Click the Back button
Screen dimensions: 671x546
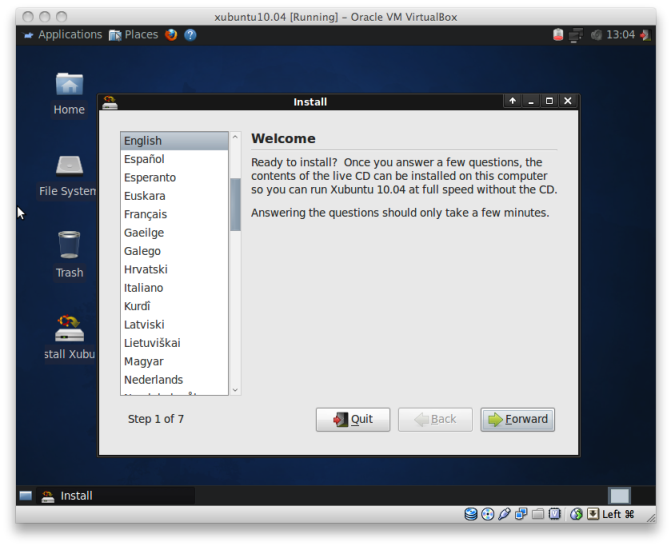[435, 419]
